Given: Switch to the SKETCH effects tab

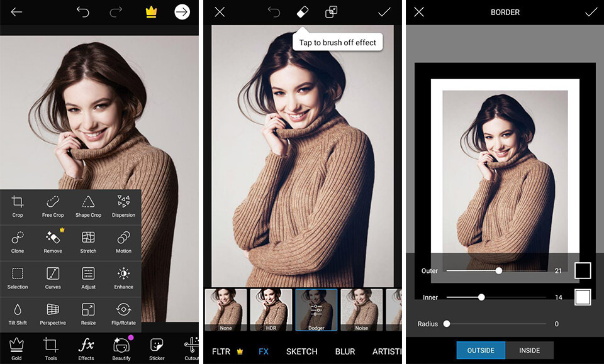Looking at the screenshot, I should [x=302, y=351].
